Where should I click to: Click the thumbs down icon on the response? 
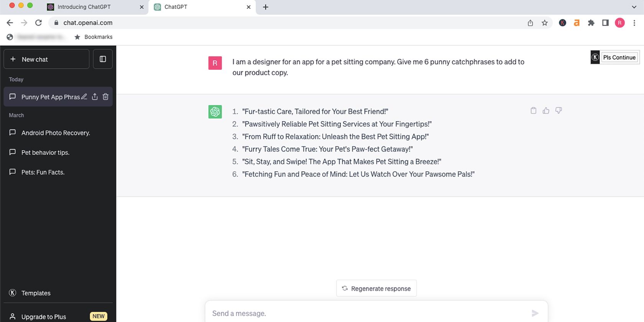click(x=559, y=110)
